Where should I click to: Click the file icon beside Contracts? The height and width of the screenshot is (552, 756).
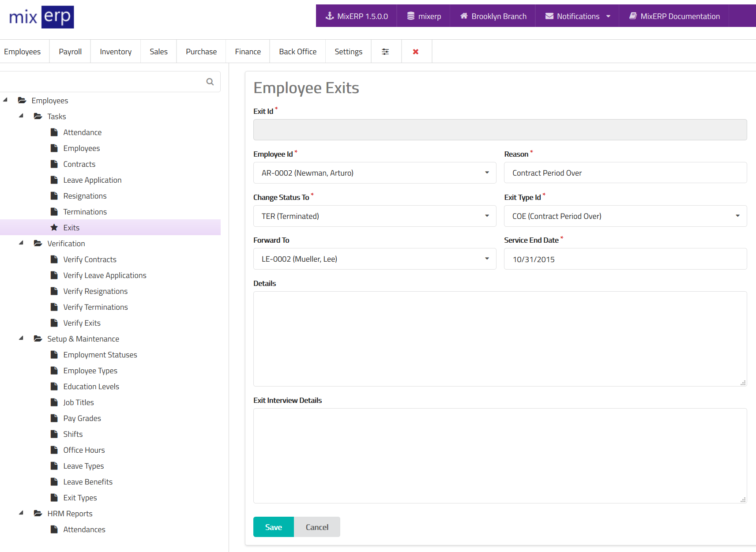[x=54, y=164]
